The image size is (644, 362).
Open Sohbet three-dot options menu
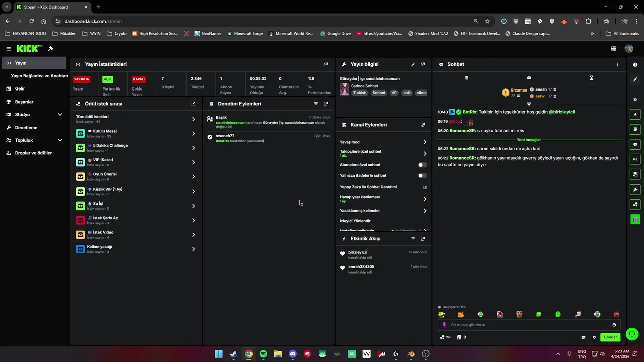[x=617, y=64]
